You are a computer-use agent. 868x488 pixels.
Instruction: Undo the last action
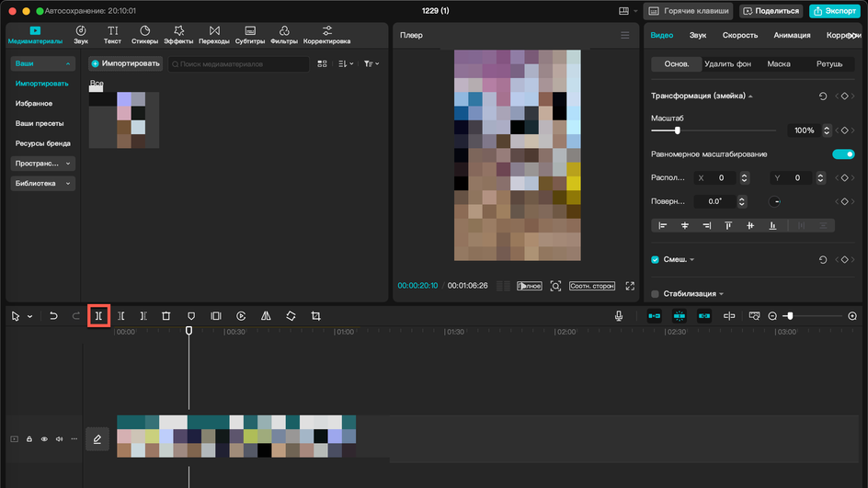(53, 316)
